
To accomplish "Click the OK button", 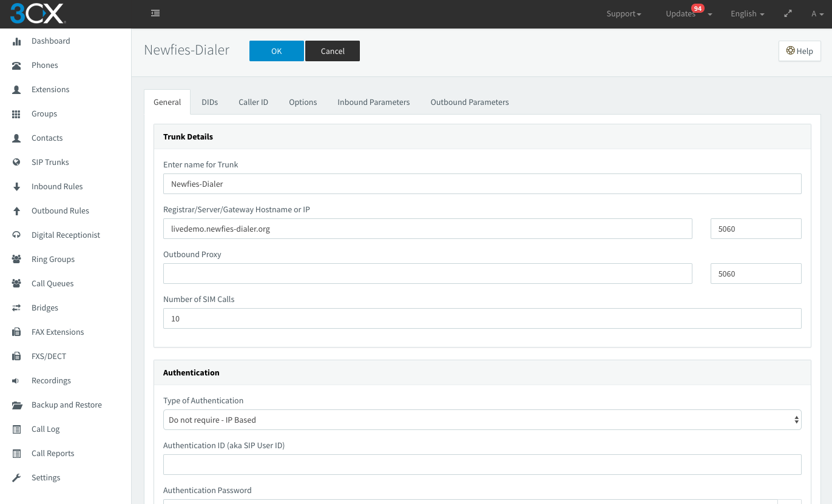I will [x=277, y=51].
